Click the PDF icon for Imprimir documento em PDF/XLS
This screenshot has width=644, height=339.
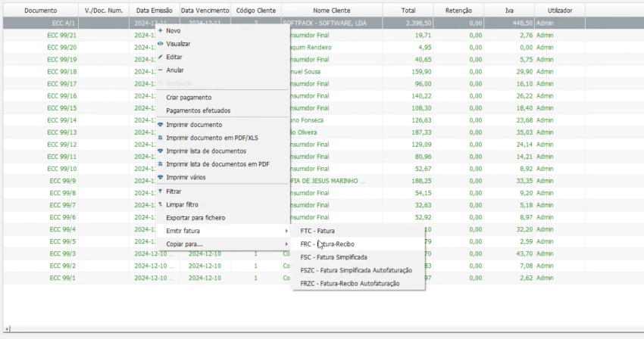coord(160,138)
